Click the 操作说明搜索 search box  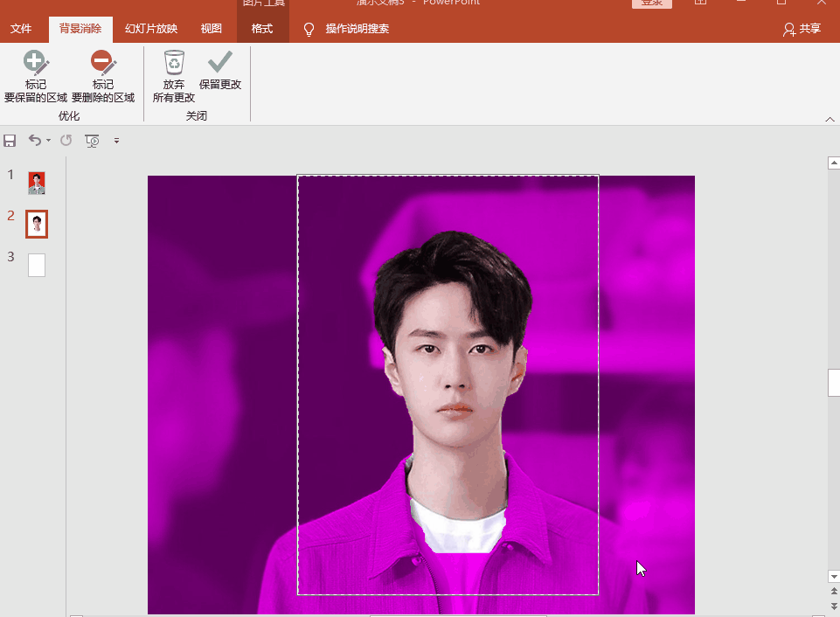click(358, 29)
